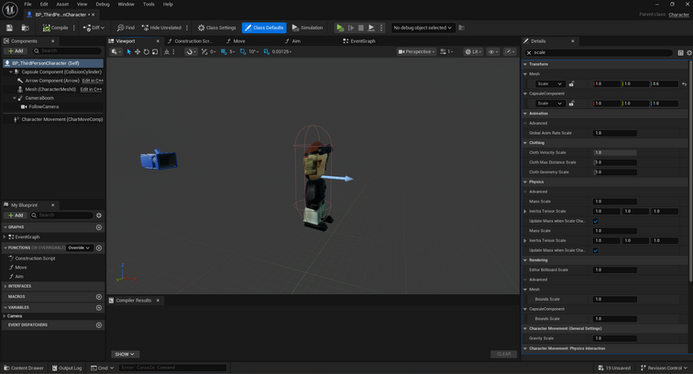Open the Content Drawer
The image size is (693, 374).
point(23,368)
